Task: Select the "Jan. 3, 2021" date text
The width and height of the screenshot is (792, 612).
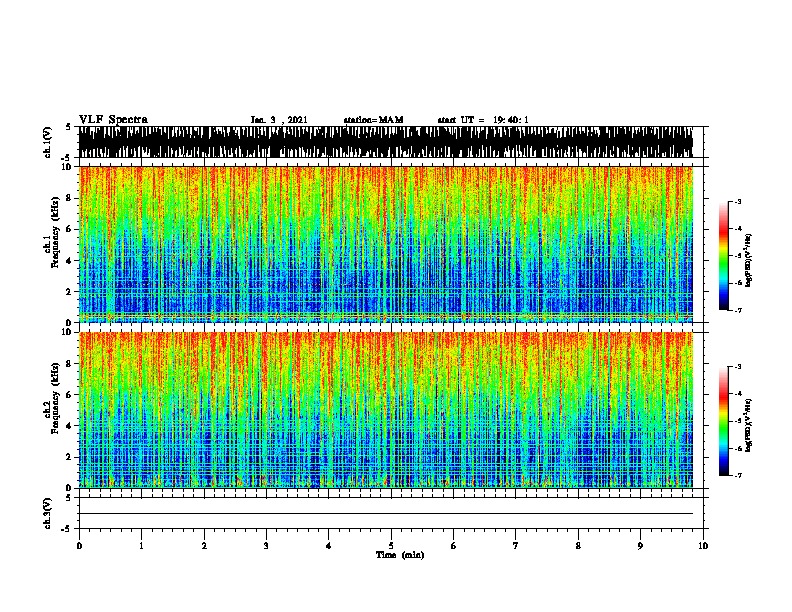Action: coord(279,120)
